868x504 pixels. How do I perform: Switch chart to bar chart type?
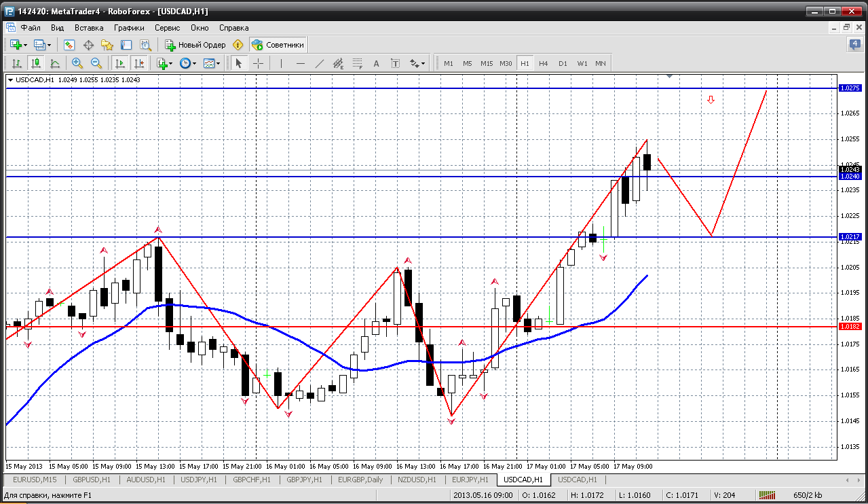click(x=17, y=63)
